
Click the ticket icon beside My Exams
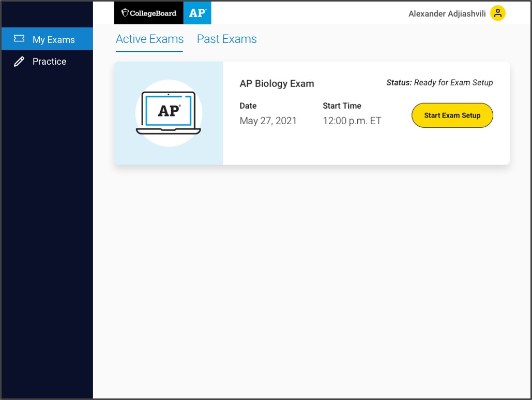pos(19,38)
